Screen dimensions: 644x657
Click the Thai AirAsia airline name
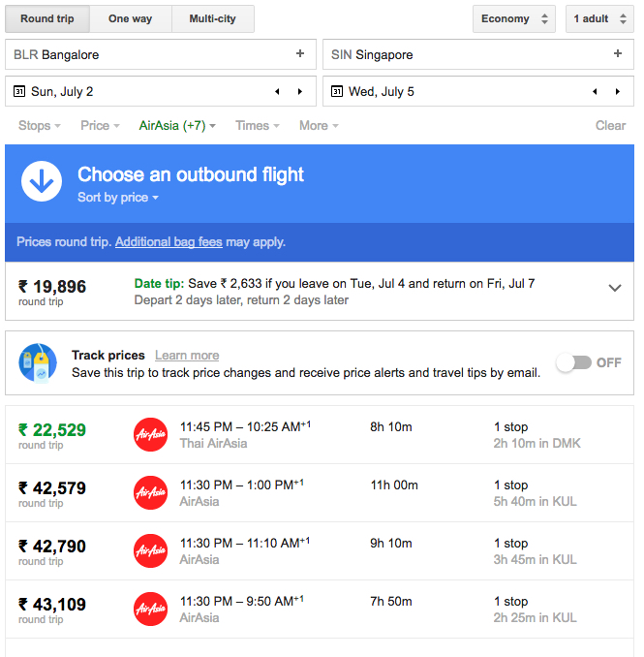click(214, 443)
